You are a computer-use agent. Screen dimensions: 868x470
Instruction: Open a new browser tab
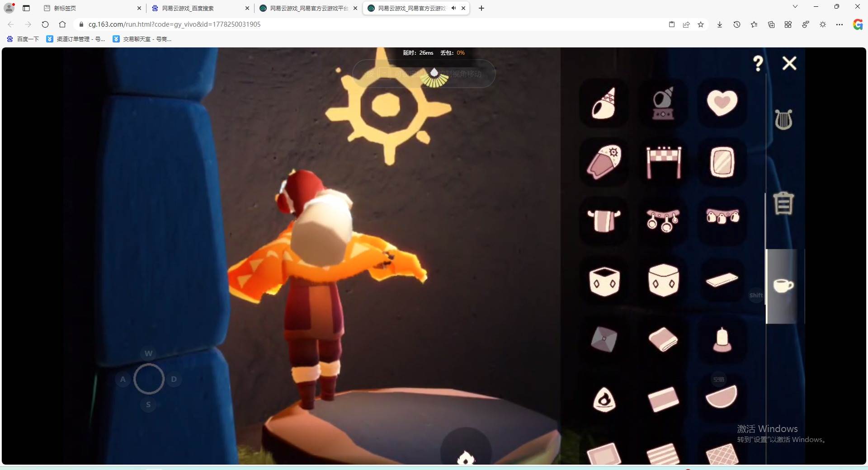pyautogui.click(x=481, y=8)
